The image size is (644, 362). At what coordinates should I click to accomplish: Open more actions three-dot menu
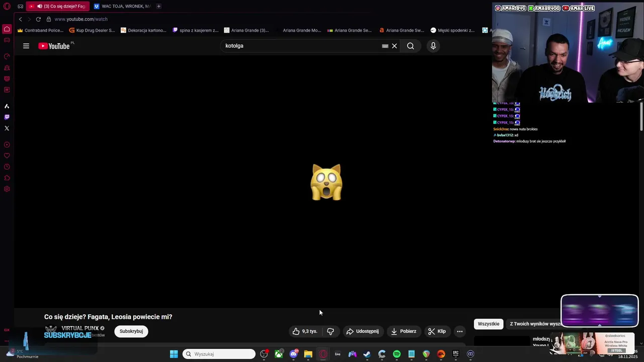pos(460,331)
